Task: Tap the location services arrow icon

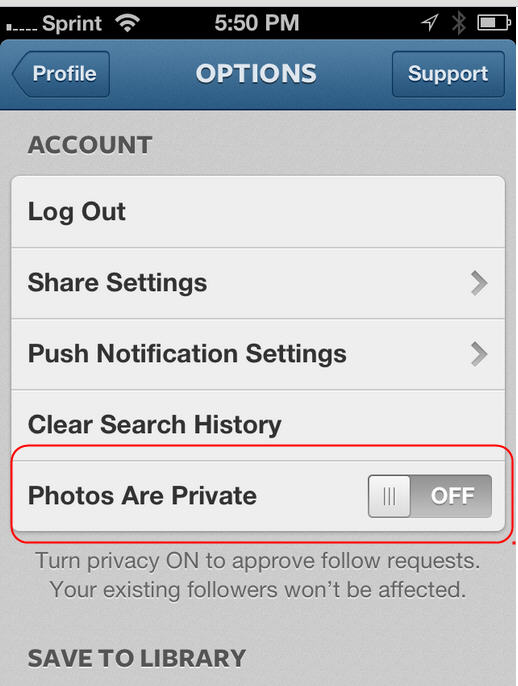Action: coord(430,22)
